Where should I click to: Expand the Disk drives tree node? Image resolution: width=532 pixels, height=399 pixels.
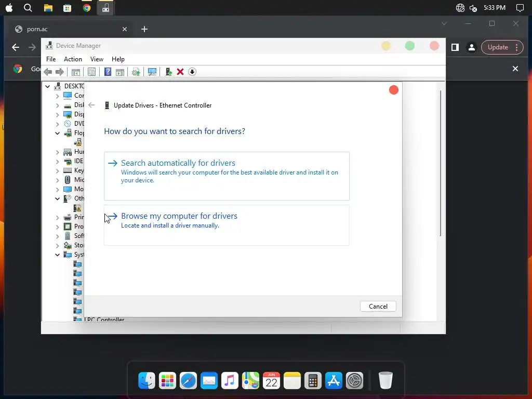[x=57, y=105]
